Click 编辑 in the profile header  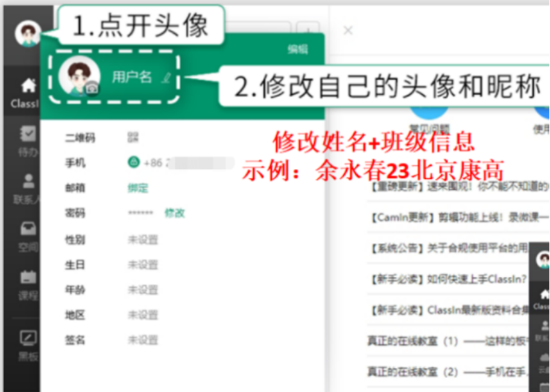297,49
